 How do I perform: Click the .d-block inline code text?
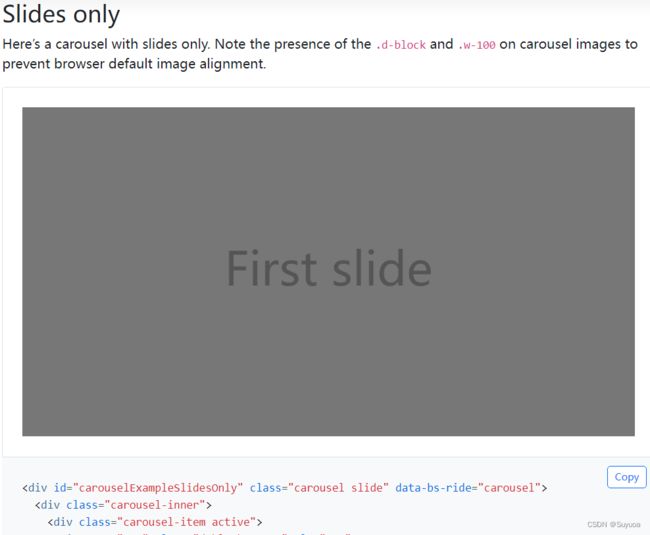[x=400, y=45]
